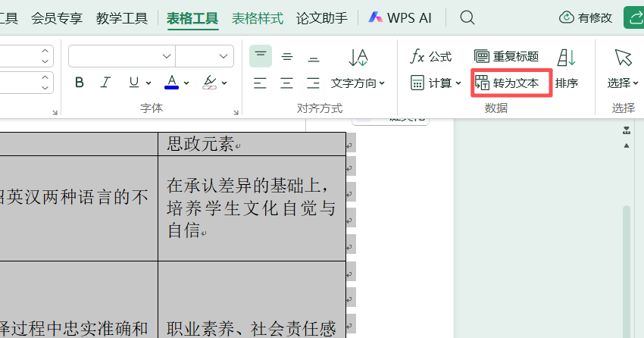Open underline style dropdown arrow
644x338 pixels.
[148, 83]
